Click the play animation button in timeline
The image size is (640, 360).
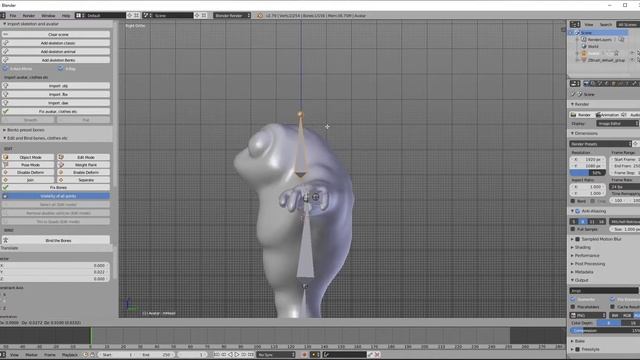(237, 355)
